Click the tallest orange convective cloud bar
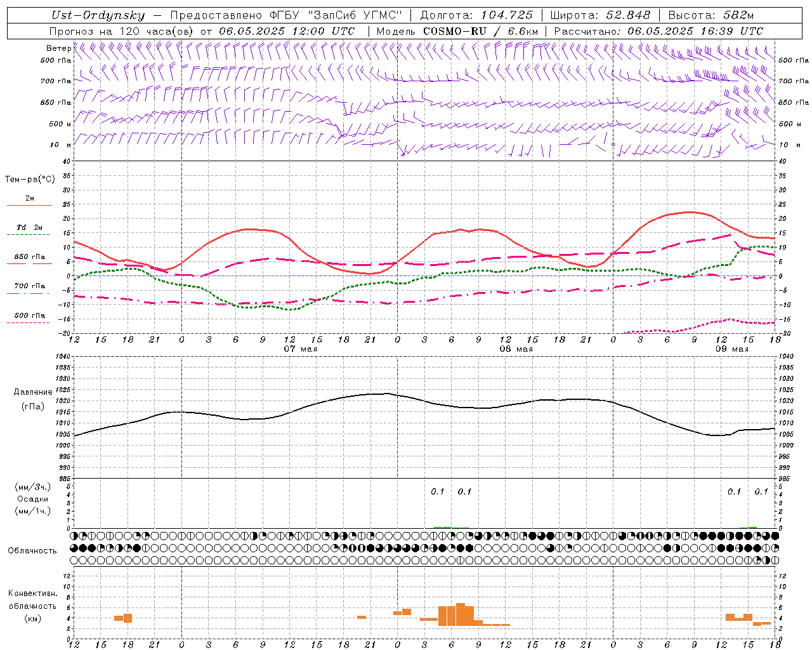Screen dimensions: 812x650 click(461, 614)
